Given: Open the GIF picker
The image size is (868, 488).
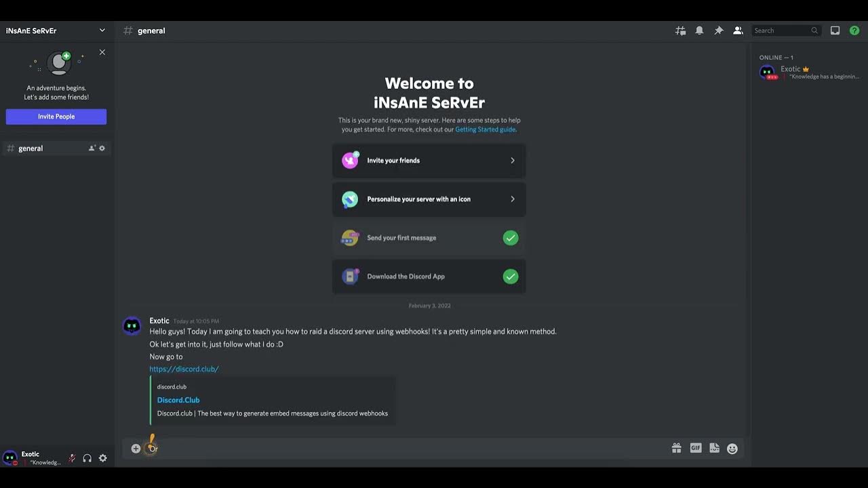Looking at the screenshot, I should [x=696, y=448].
